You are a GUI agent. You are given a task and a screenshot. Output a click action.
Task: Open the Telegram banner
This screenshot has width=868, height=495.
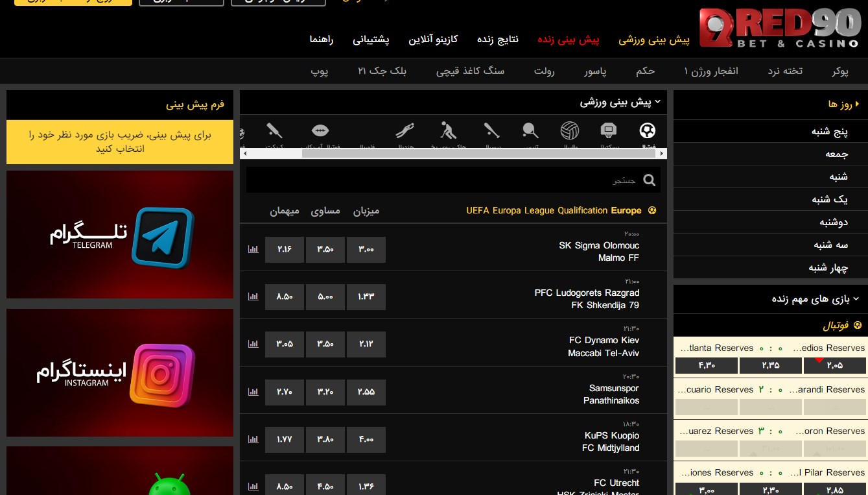pos(120,234)
